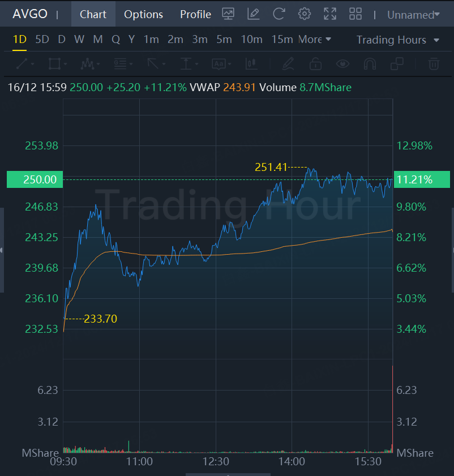Expand the wave tool dropdown arrow
The height and width of the screenshot is (476, 454).
click(98, 64)
